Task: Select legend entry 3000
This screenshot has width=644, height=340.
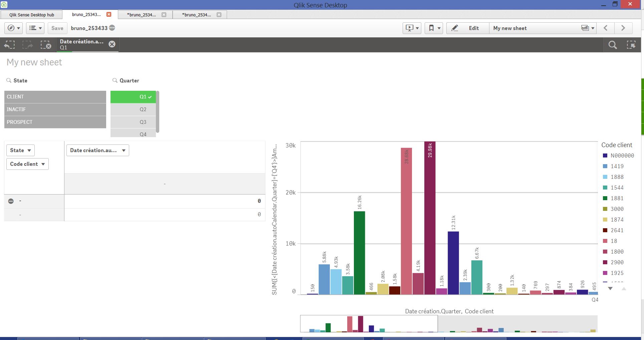Action: tap(617, 209)
